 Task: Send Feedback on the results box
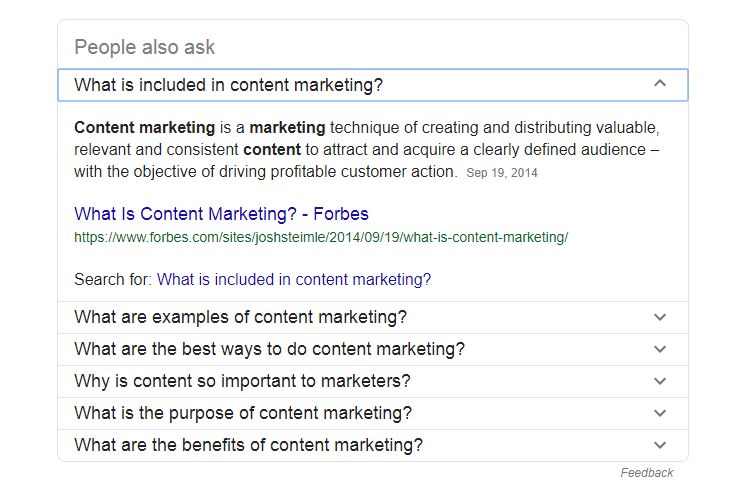pyautogui.click(x=647, y=473)
